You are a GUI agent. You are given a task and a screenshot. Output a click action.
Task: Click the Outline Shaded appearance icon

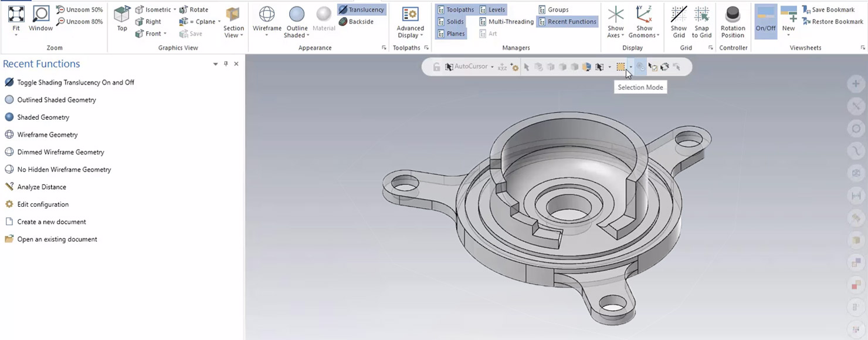[x=297, y=15]
